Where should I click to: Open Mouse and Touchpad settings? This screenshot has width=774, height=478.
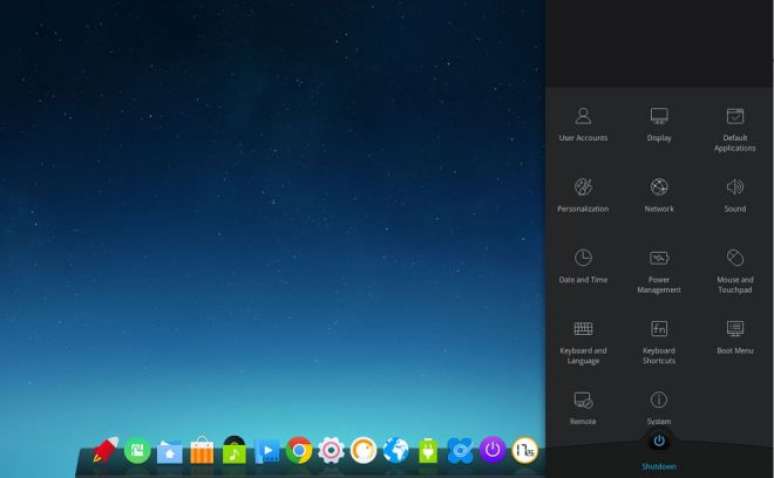point(735,271)
